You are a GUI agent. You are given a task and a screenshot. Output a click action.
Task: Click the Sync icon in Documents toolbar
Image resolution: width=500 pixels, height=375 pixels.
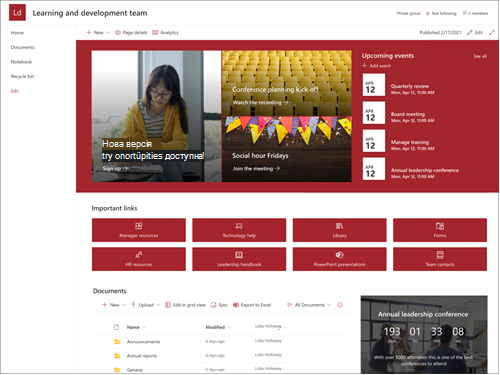pyautogui.click(x=213, y=305)
